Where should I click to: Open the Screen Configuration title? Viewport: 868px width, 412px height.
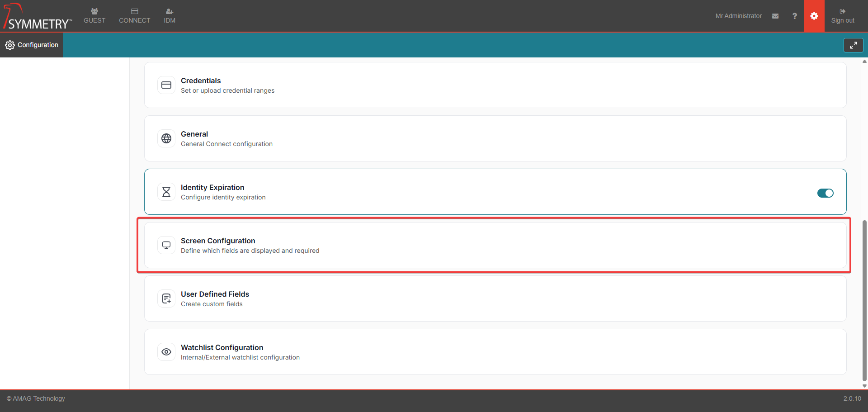(218, 241)
